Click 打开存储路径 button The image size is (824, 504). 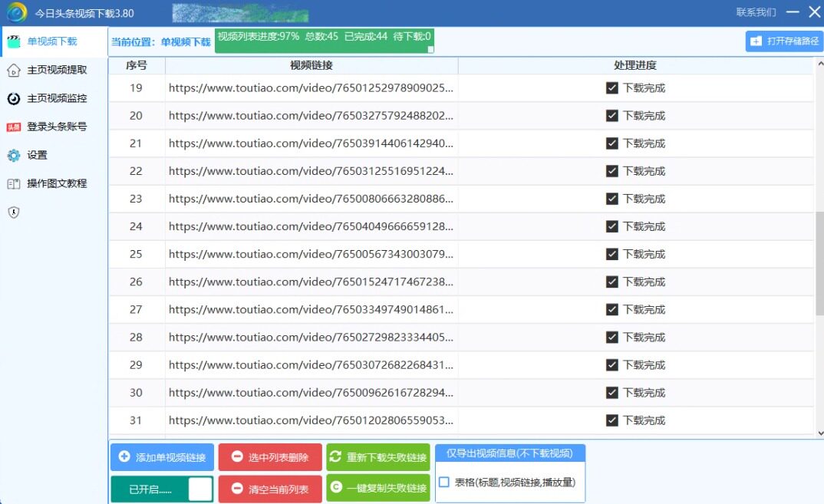[x=784, y=41]
